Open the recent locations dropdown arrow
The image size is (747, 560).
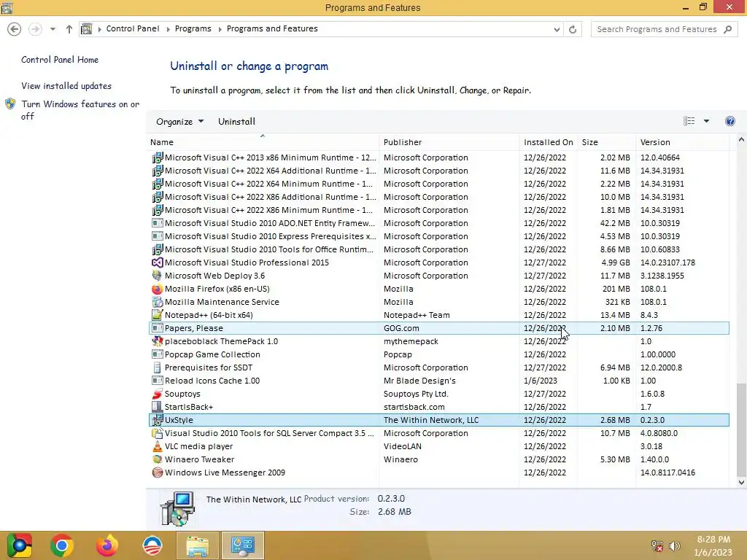pyautogui.click(x=53, y=29)
